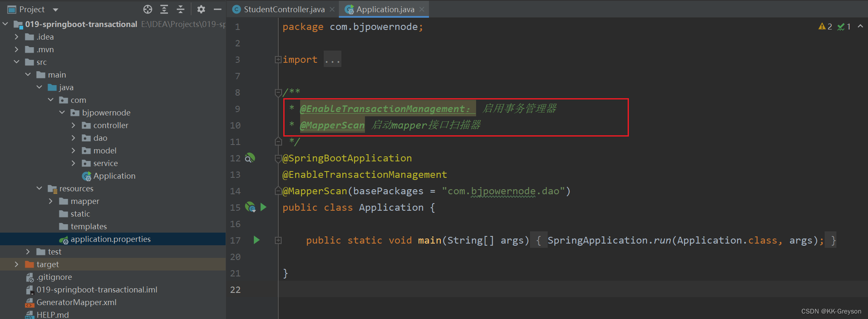Expand the test folder
Screen dimensions: 868x319
[x=28, y=252]
